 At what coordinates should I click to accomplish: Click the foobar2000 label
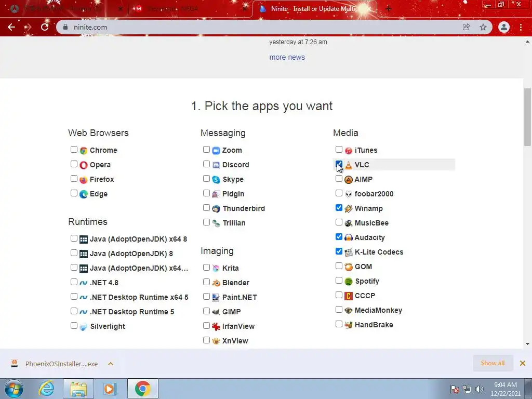click(374, 194)
